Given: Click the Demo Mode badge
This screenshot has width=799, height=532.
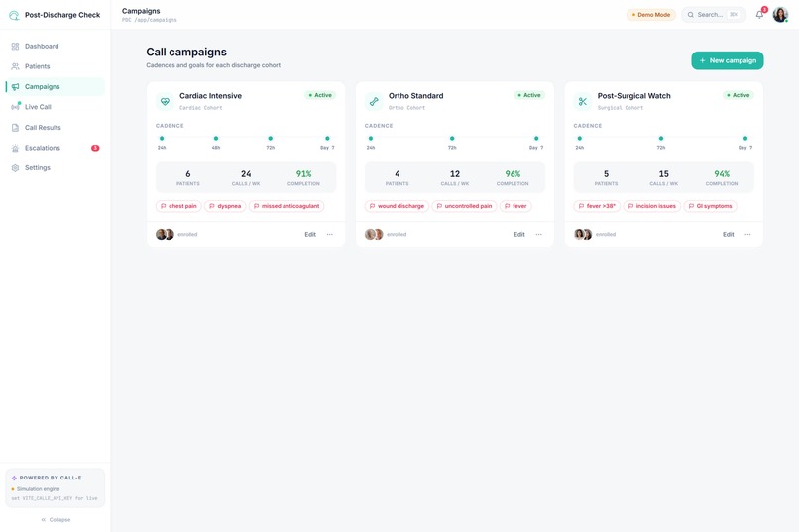Looking at the screenshot, I should (x=651, y=15).
